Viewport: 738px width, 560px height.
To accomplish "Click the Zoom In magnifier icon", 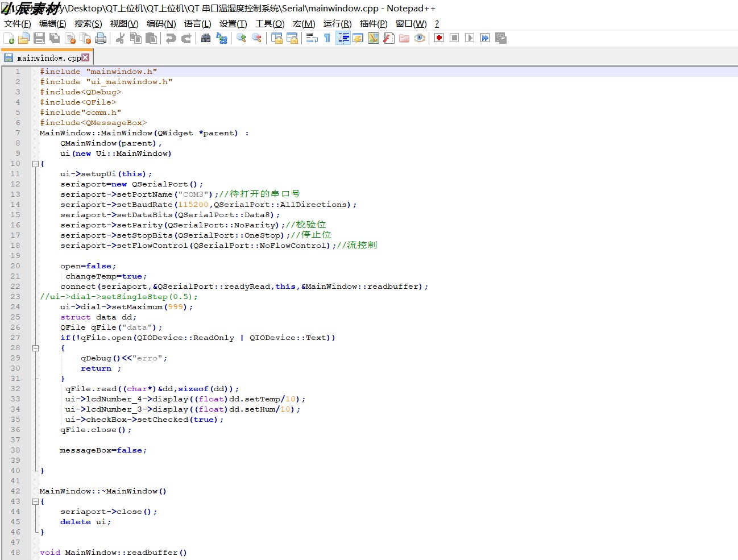I will point(241,38).
